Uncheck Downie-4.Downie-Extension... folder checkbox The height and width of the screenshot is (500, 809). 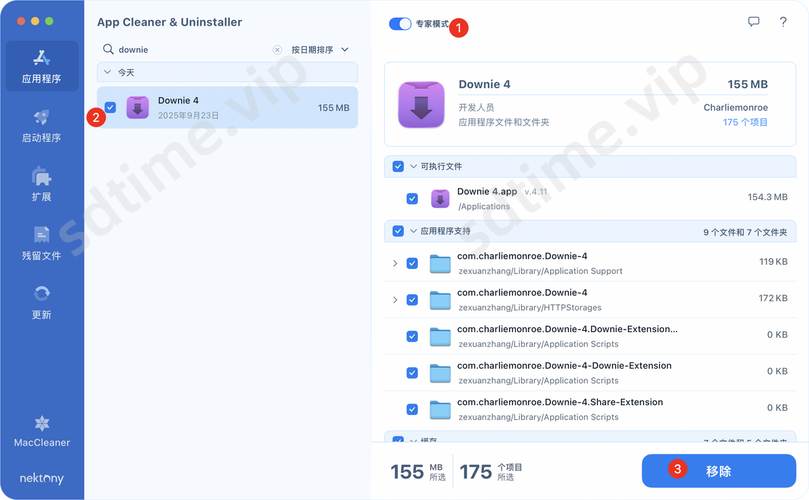pos(412,336)
